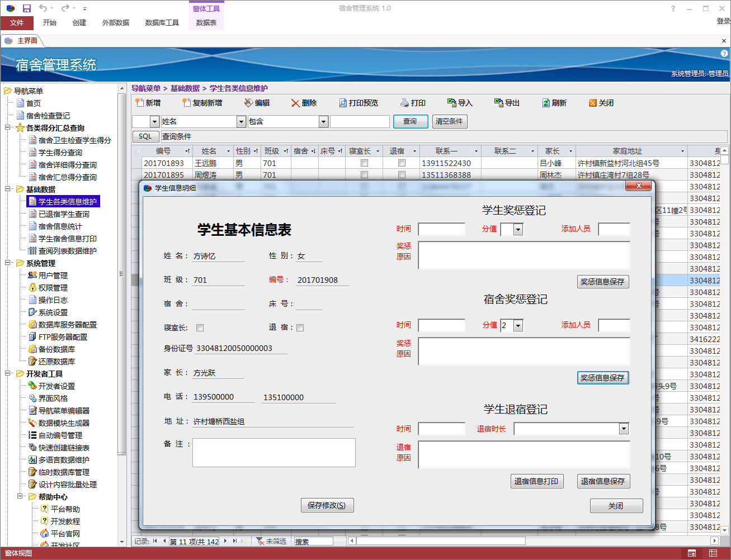The height and width of the screenshot is (560, 731).
Task: Open the 退宿时长 dropdown
Action: [624, 429]
